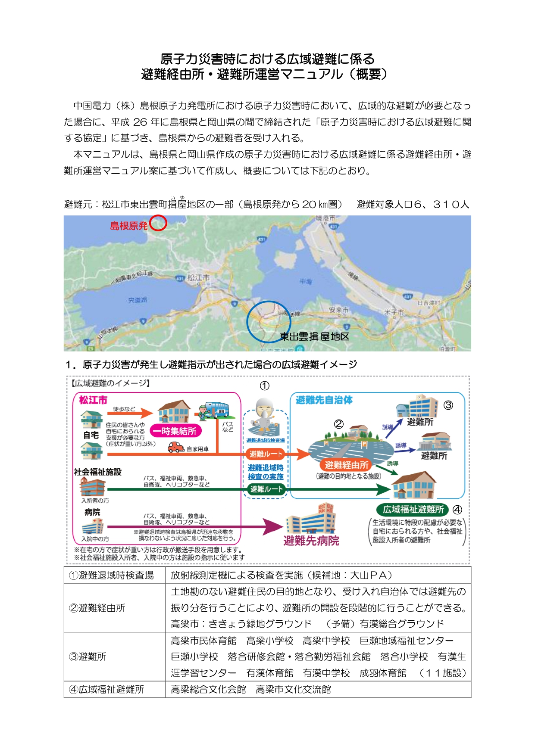Click the green 広域福祉避難所 label
535x756 pixels.
coord(413,509)
